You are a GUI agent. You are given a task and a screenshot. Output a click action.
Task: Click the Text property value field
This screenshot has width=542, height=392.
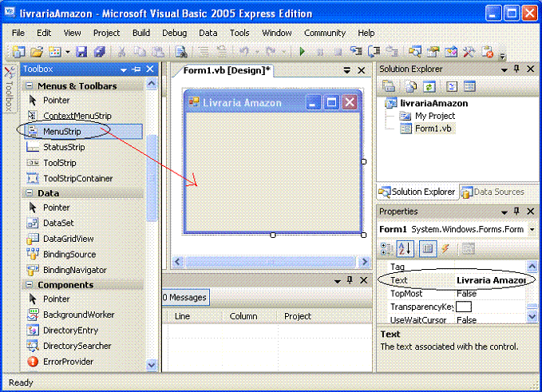(x=491, y=280)
